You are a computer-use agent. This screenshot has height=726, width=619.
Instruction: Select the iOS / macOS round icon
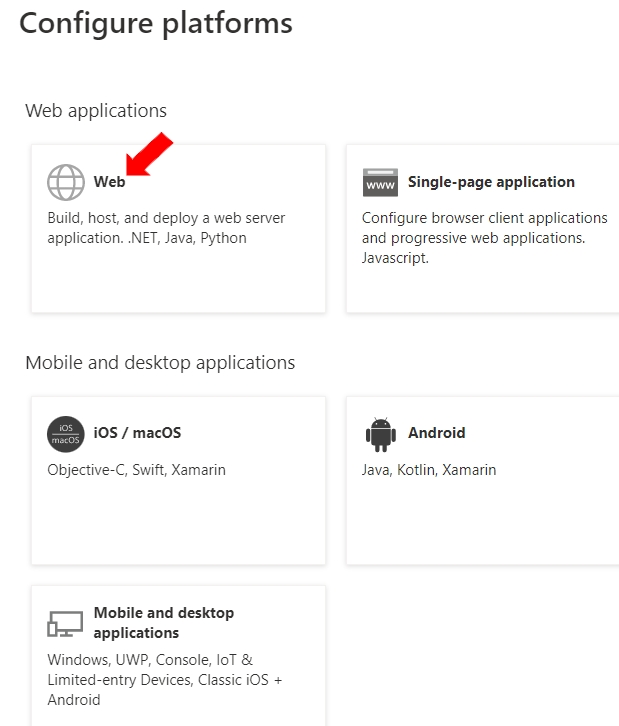coord(66,434)
